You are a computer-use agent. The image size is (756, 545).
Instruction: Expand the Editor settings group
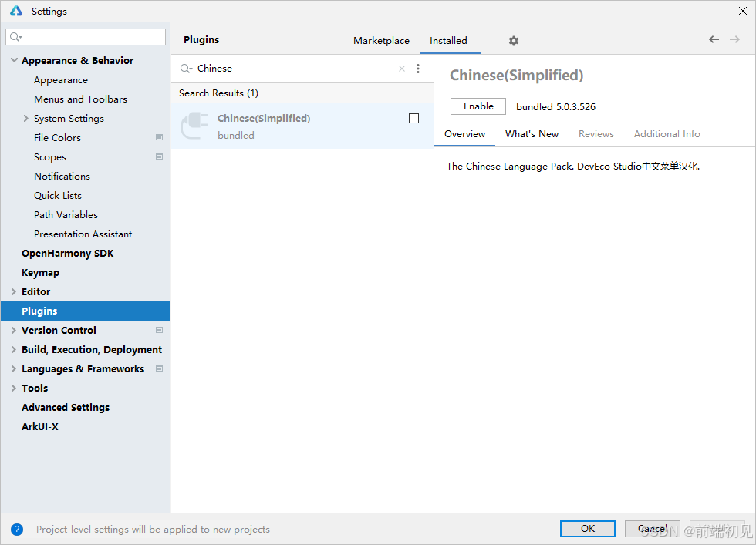[x=14, y=291]
